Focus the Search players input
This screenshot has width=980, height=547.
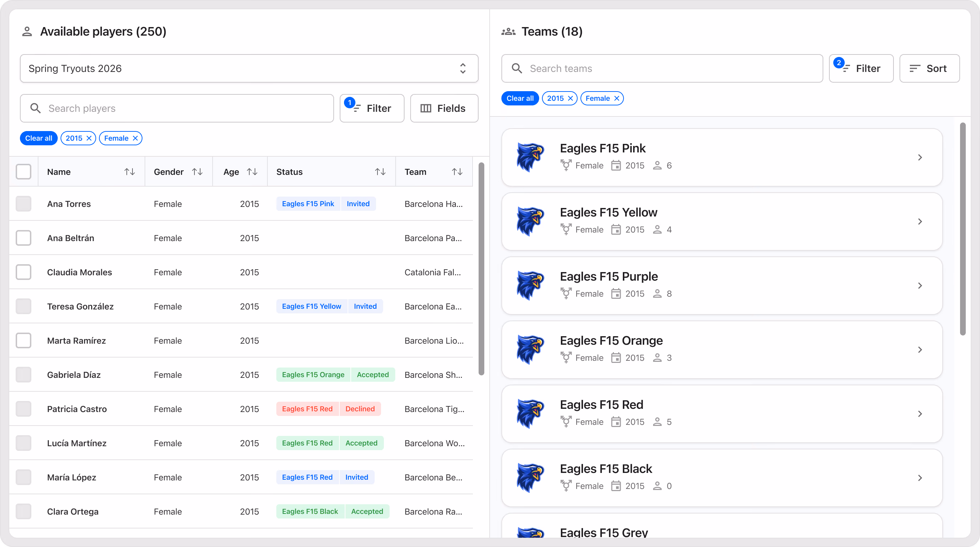177,108
